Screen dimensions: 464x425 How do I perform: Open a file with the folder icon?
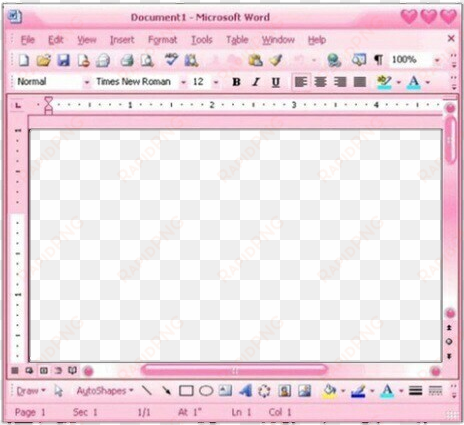pyautogui.click(x=43, y=60)
